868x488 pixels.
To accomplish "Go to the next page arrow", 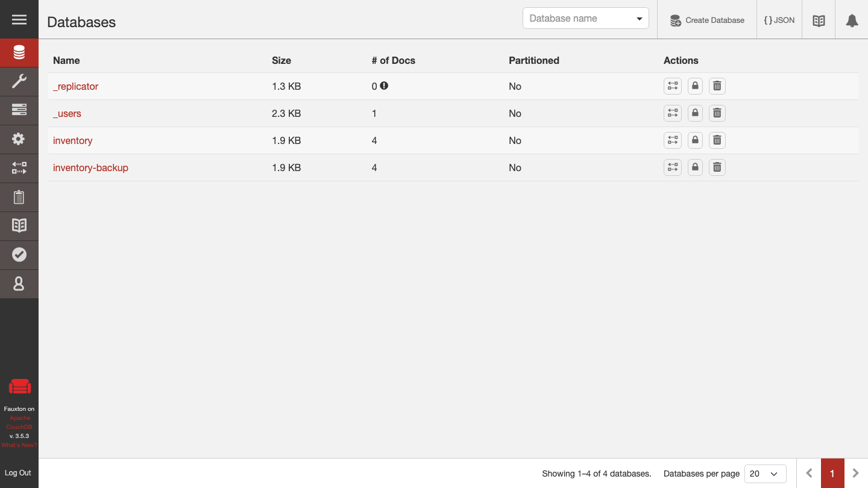I will pyautogui.click(x=855, y=474).
